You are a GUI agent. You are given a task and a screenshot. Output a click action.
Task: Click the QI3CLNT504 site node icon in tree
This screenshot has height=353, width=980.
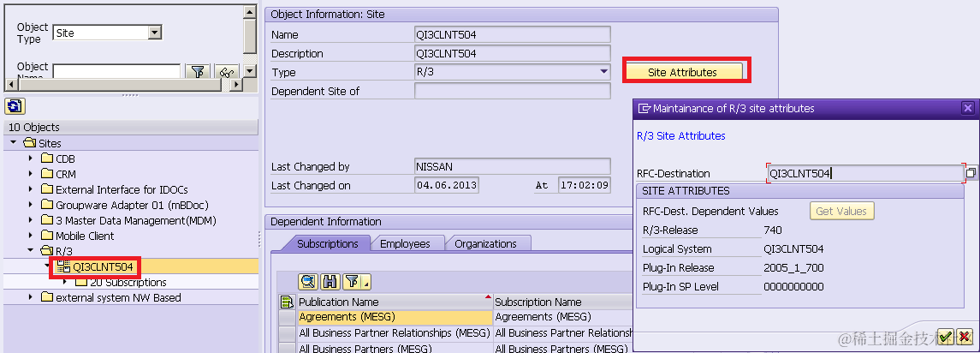[x=62, y=267]
